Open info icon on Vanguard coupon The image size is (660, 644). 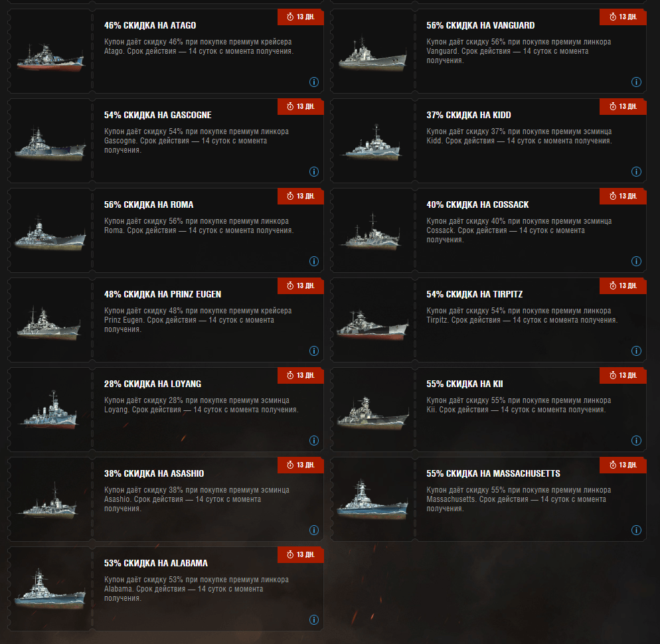[636, 82]
